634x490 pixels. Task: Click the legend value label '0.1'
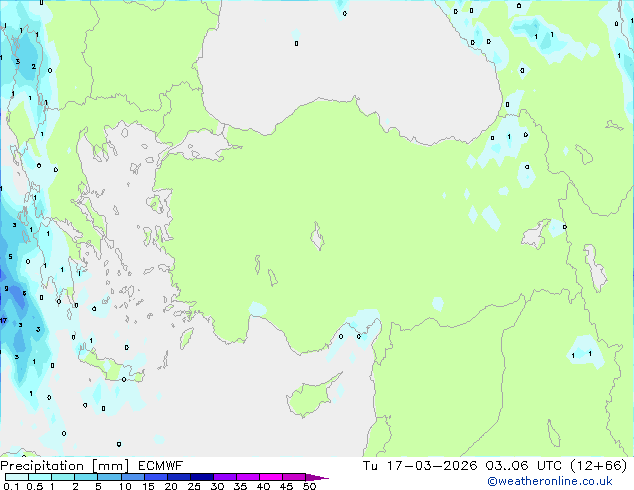pyautogui.click(x=11, y=486)
